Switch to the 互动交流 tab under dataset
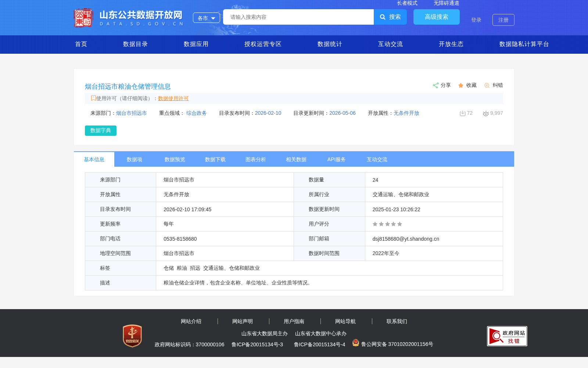This screenshot has width=588, height=368. point(377,159)
